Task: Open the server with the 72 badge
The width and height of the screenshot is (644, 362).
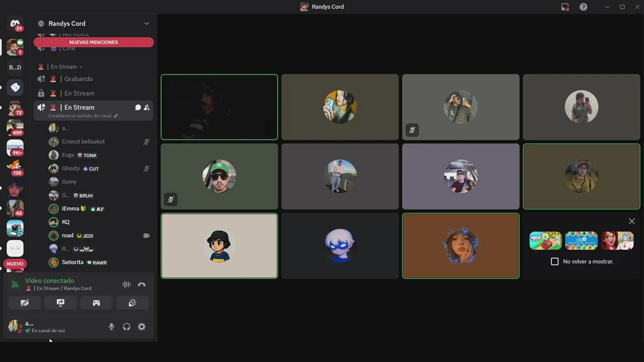Action: tap(15, 108)
